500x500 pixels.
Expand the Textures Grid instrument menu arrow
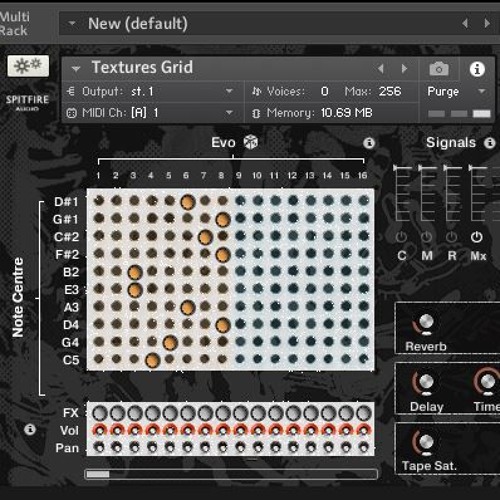pos(76,69)
